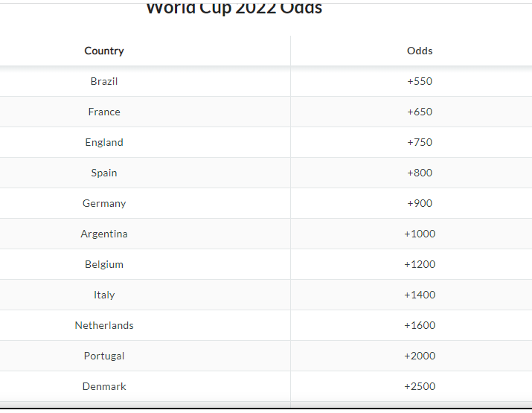Click the Argentina country cell
This screenshot has height=413, width=532.
[x=104, y=234]
